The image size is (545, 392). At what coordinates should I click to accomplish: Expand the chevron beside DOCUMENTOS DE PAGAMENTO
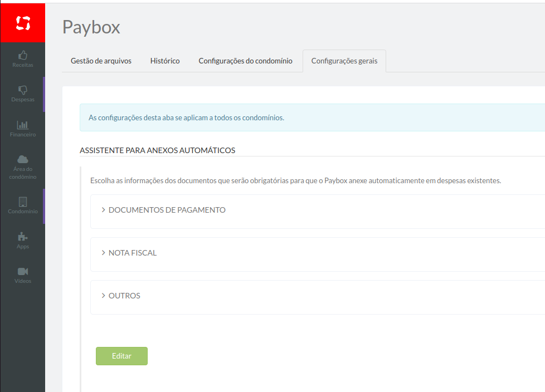(x=103, y=210)
